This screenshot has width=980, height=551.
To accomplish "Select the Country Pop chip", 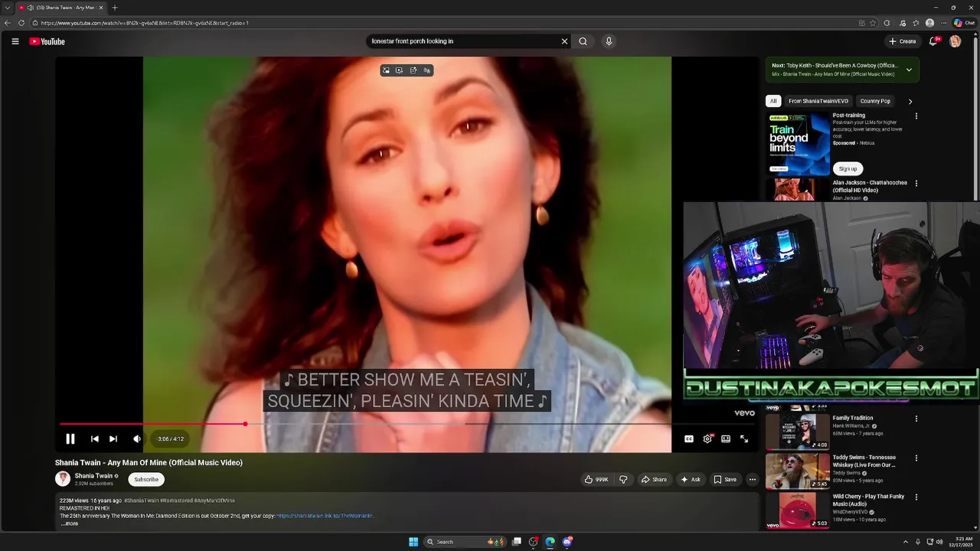I will pos(875,101).
